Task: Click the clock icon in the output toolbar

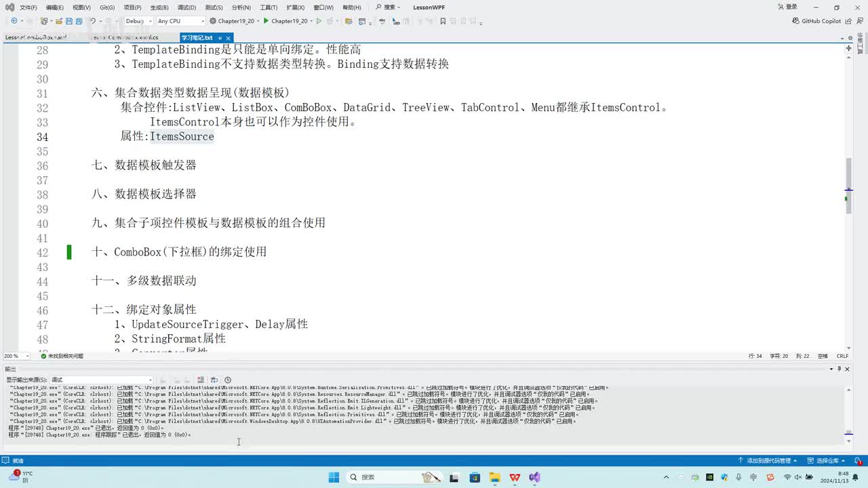Action: tap(228, 380)
